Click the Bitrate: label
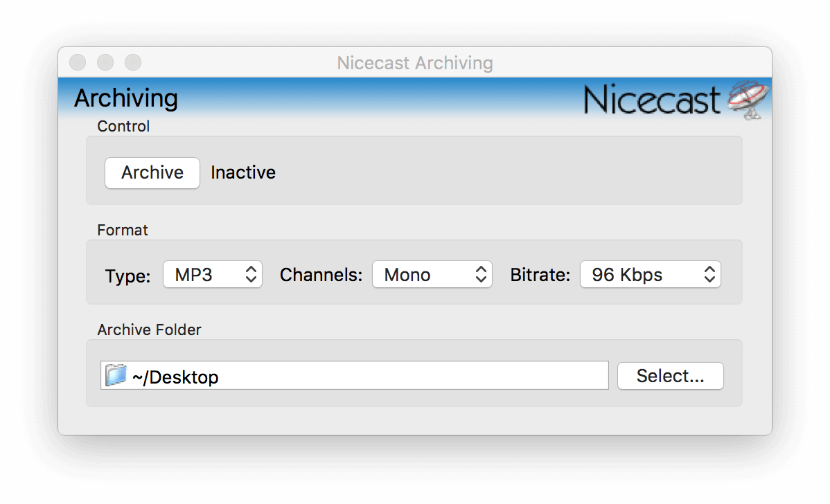Image resolution: width=830 pixels, height=504 pixels. coord(540,275)
